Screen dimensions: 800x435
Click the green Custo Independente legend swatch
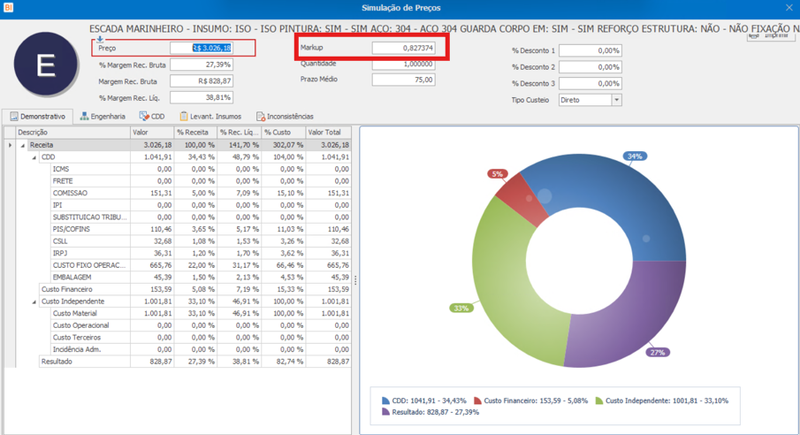[x=599, y=400]
